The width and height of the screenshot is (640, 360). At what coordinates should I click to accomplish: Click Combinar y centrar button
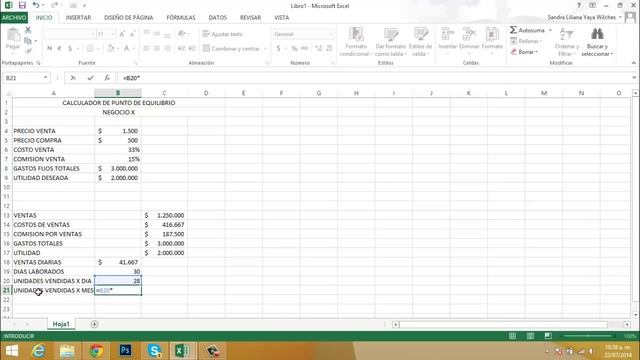(x=231, y=49)
